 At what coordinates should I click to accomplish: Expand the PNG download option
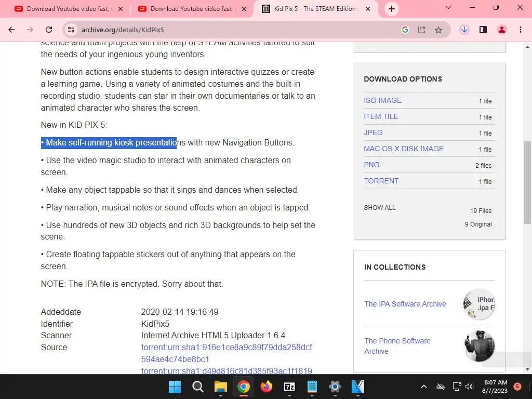(x=371, y=165)
